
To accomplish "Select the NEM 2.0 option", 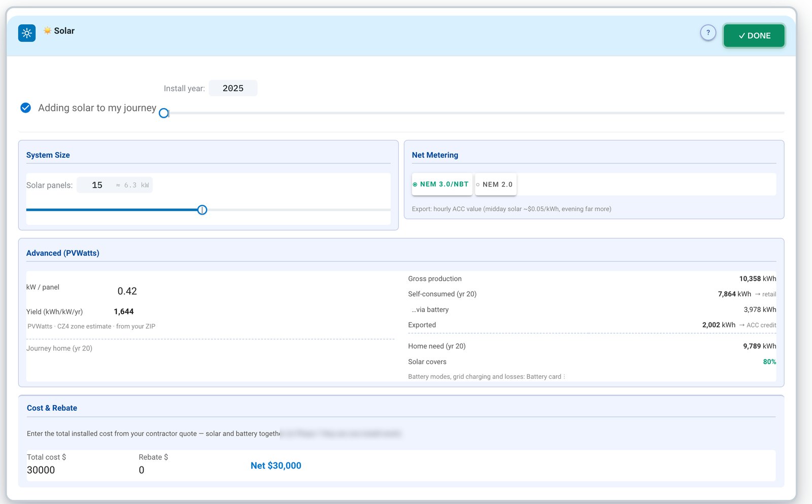I will click(x=495, y=185).
